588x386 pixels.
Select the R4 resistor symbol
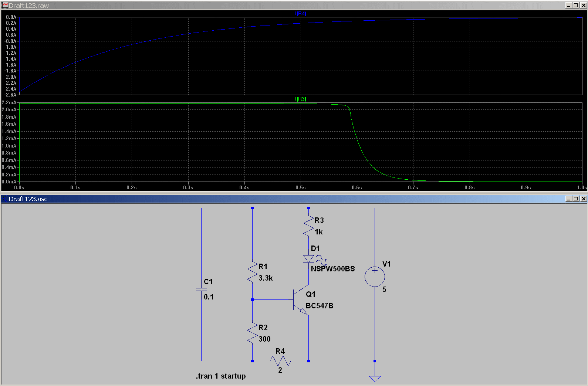[x=280, y=361]
